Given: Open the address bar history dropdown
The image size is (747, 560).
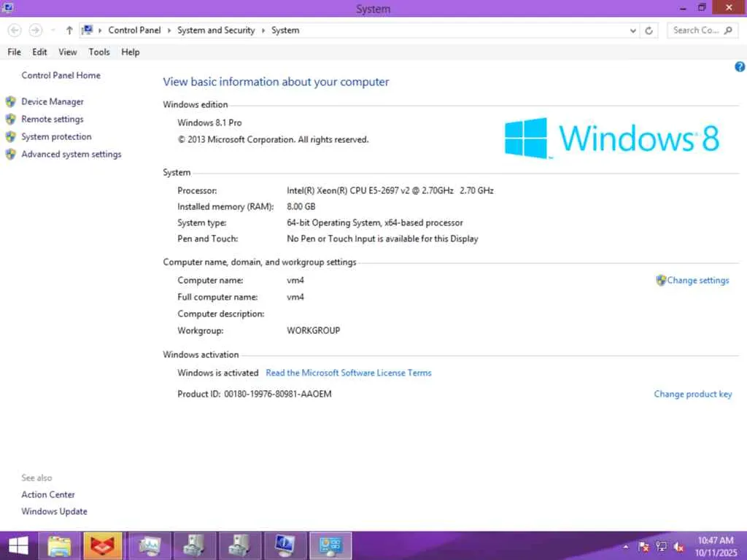Looking at the screenshot, I should coord(633,31).
